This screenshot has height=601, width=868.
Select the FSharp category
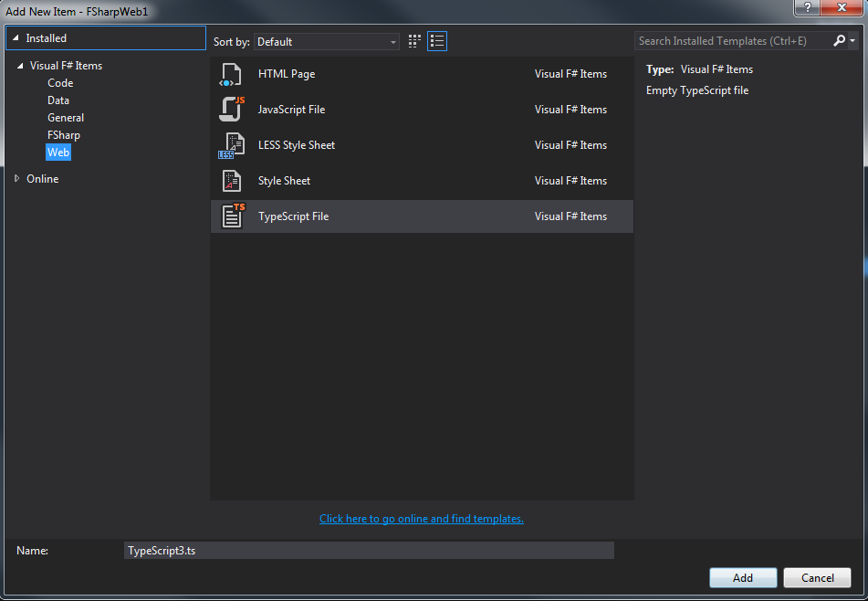point(64,134)
